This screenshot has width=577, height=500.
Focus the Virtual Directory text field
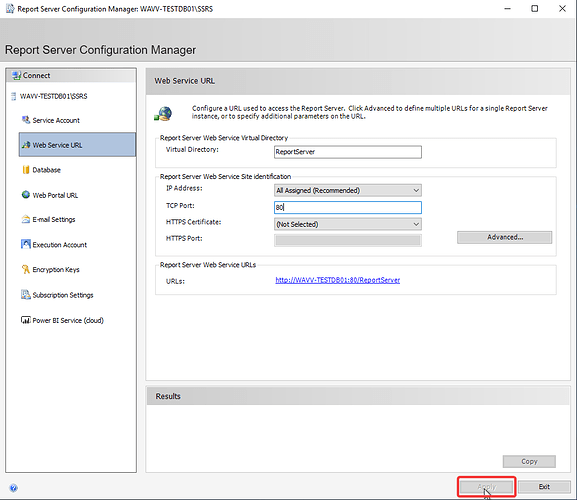point(348,152)
